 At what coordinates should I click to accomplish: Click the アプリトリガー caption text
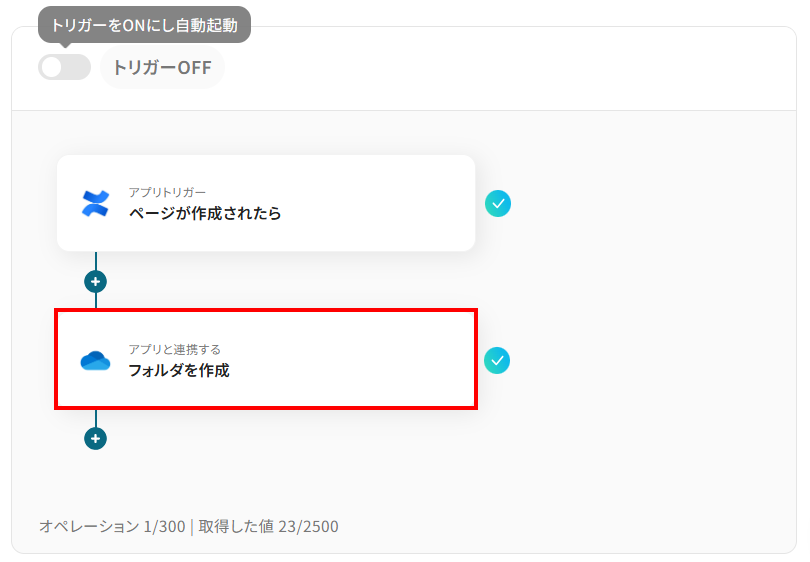coord(167,192)
